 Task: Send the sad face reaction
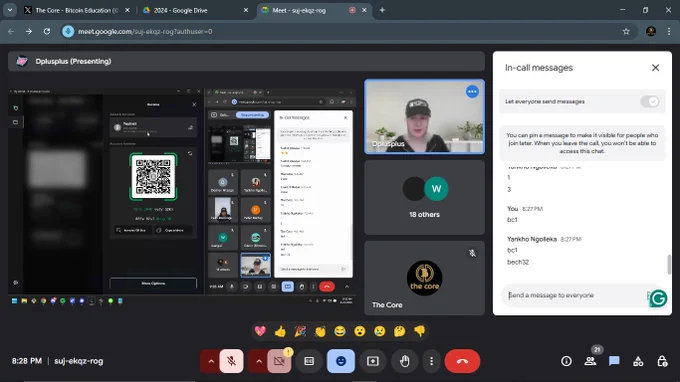click(379, 331)
